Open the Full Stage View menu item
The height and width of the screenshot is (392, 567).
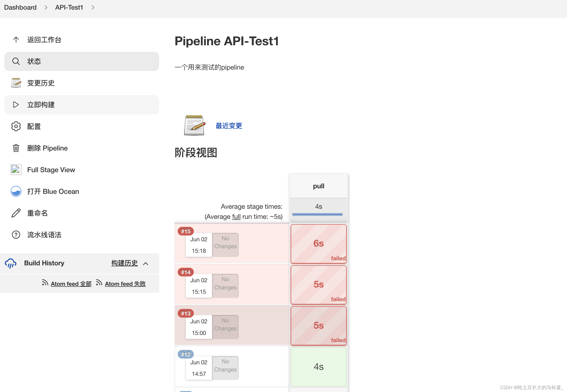pyautogui.click(x=51, y=170)
